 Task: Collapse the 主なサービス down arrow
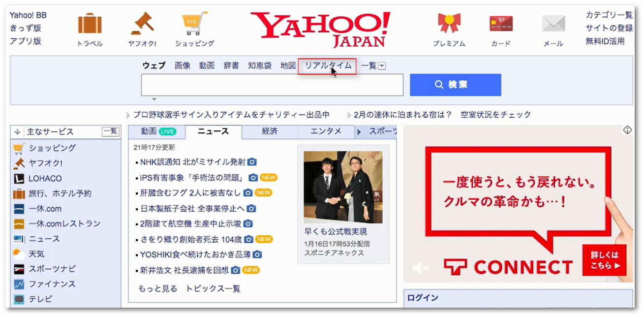(x=18, y=132)
